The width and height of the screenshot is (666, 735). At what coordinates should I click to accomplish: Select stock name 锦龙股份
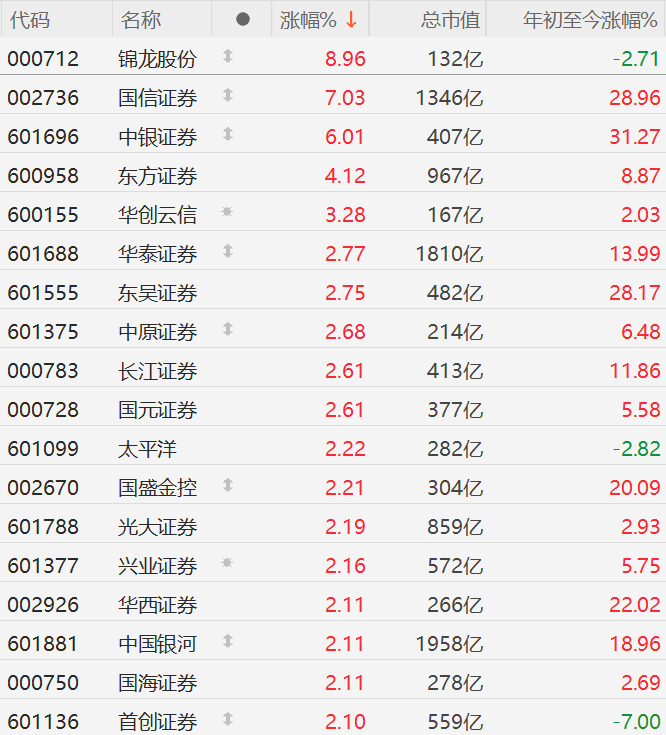coord(157,59)
